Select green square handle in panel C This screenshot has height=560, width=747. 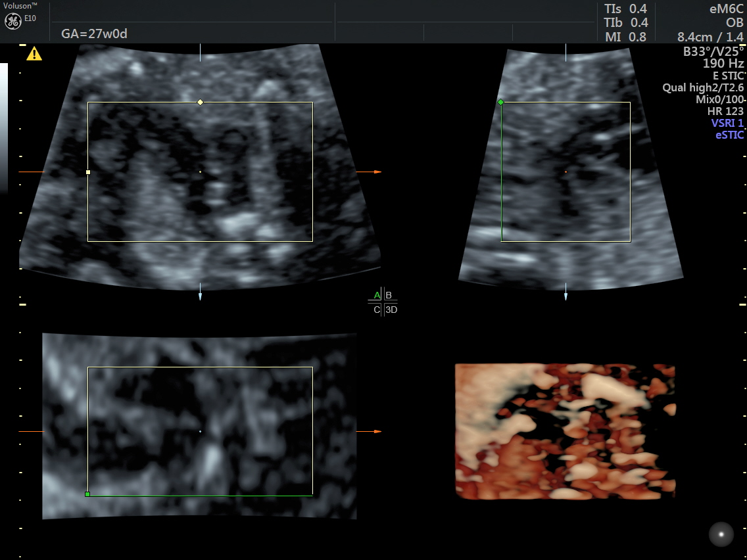[87, 494]
